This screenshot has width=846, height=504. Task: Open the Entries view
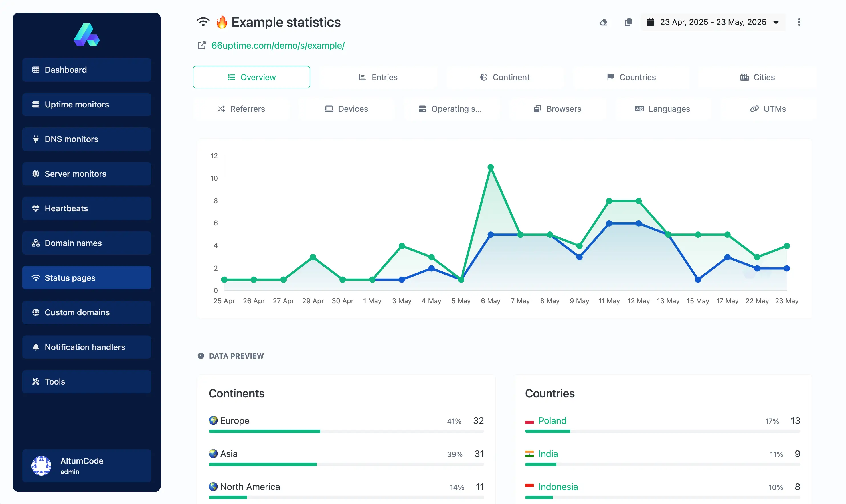coord(378,77)
